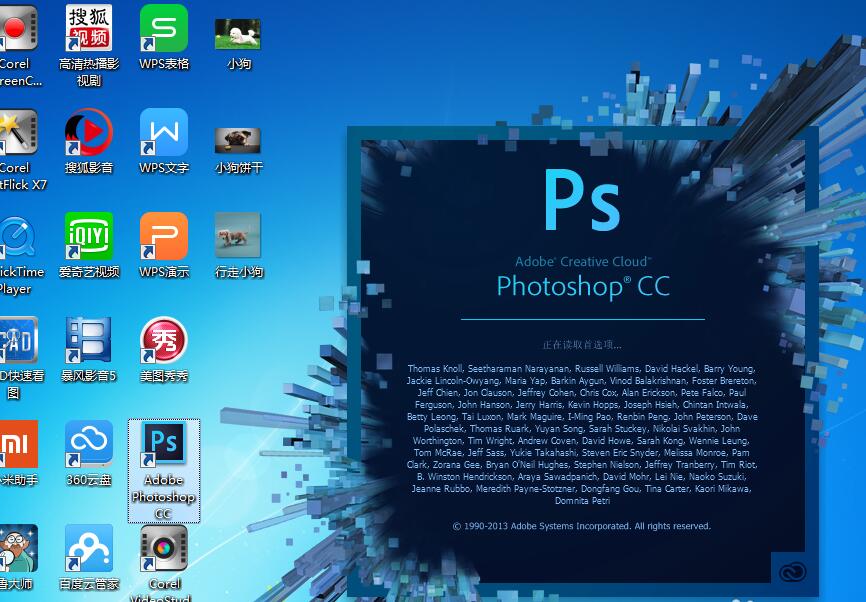Click the Creative Cloud logo on splash corner
866x602 pixels.
793,572
